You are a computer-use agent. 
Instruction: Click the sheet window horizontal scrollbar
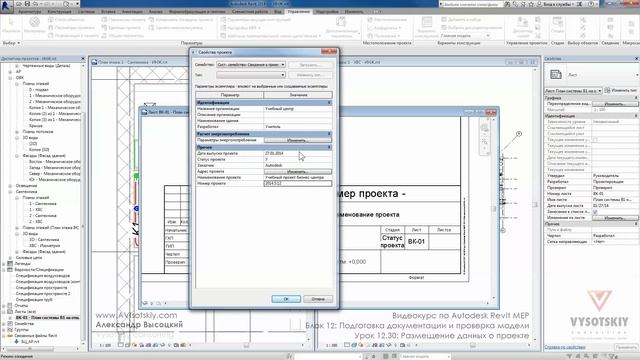326,303
